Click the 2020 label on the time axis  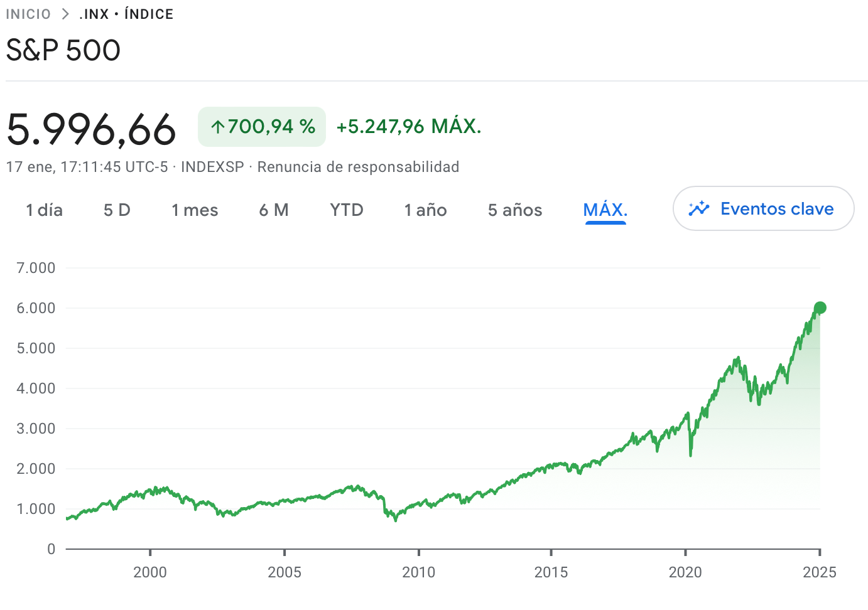click(x=685, y=572)
